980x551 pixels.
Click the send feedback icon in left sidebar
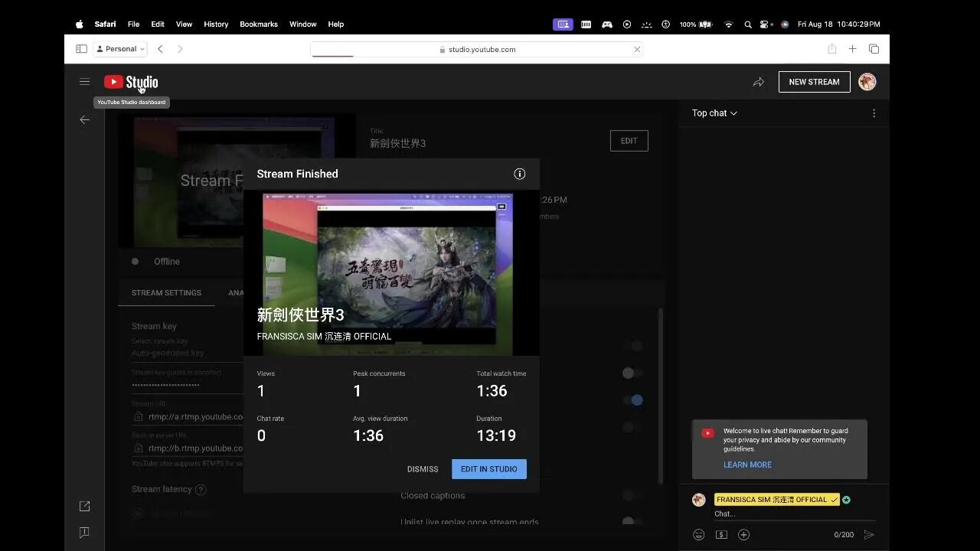[x=84, y=532]
